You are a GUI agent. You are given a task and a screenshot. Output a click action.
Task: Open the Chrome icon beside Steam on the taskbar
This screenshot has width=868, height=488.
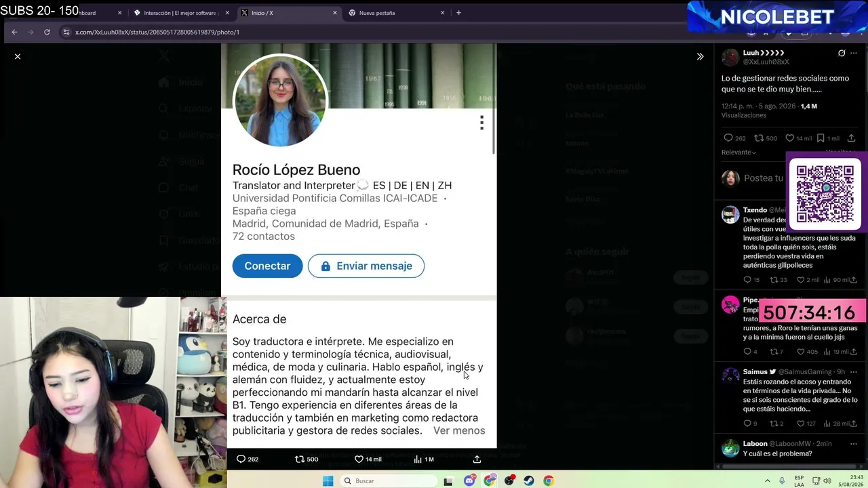click(549, 481)
